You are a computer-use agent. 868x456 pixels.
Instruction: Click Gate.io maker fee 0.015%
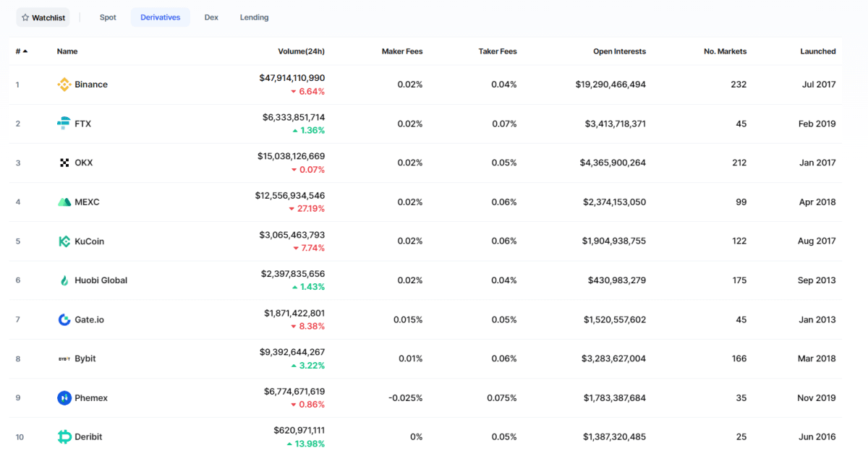(408, 319)
